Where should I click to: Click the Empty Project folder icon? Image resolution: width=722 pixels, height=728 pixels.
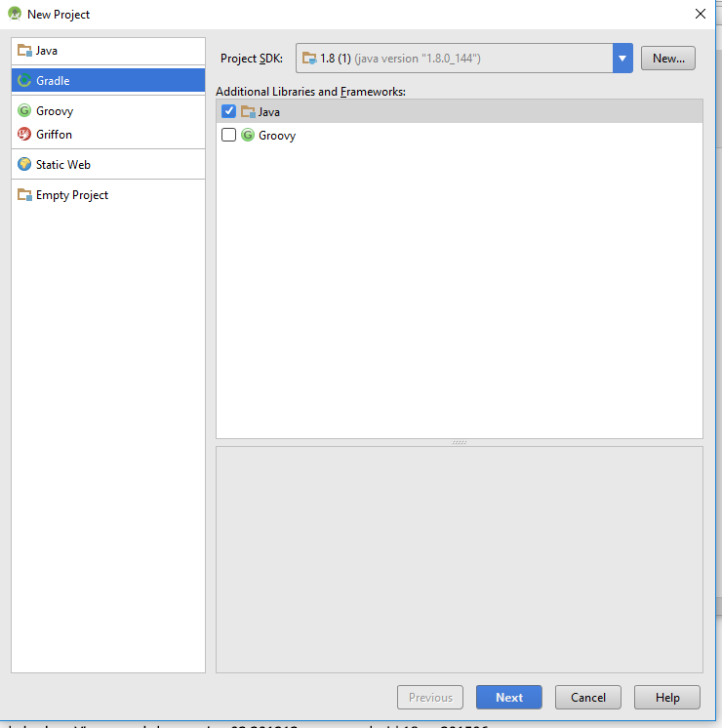pyautogui.click(x=24, y=194)
